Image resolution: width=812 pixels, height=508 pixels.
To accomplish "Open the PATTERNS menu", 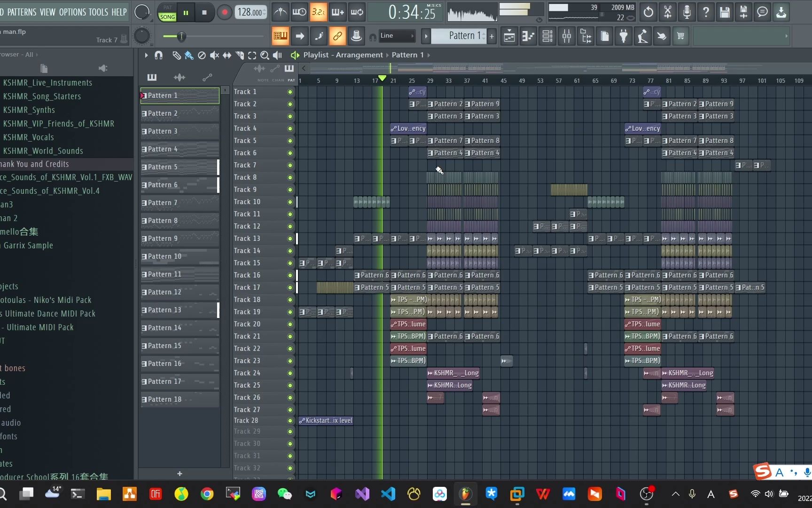I will click(x=22, y=12).
